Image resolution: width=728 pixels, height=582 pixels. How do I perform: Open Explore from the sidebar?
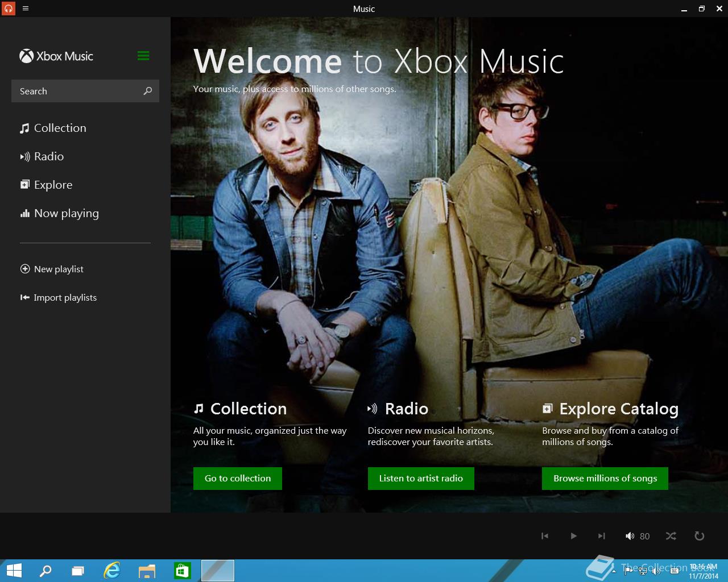pos(46,185)
